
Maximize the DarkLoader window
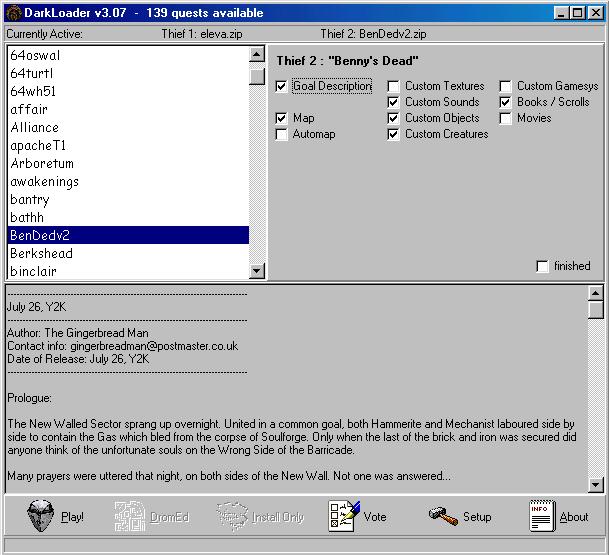coord(577,13)
